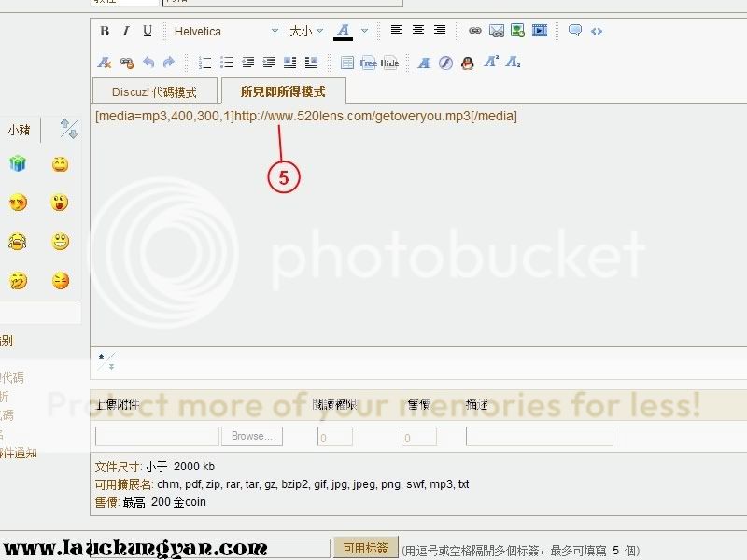Viewport: 747px width, 560px height.
Task: Click the attachment file path field
Action: (x=157, y=436)
